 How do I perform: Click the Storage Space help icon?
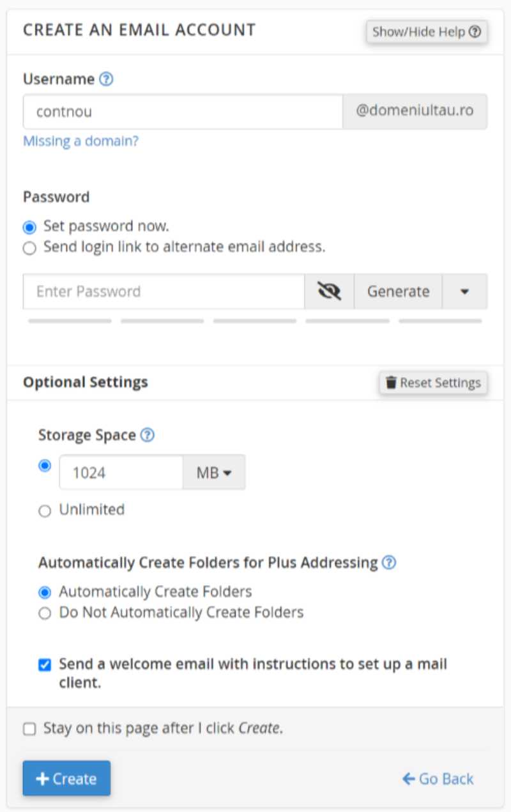click(x=148, y=435)
